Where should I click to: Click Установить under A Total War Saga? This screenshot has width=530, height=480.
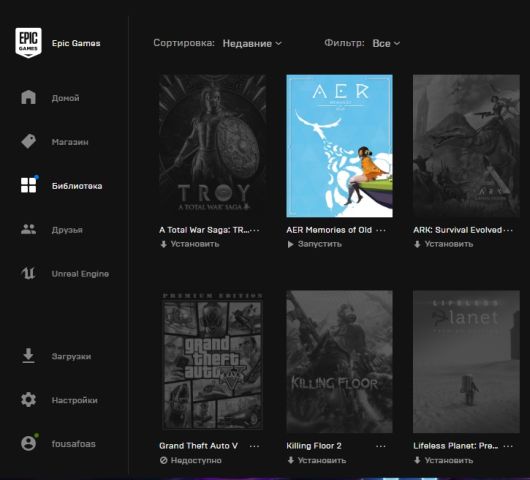tap(190, 244)
